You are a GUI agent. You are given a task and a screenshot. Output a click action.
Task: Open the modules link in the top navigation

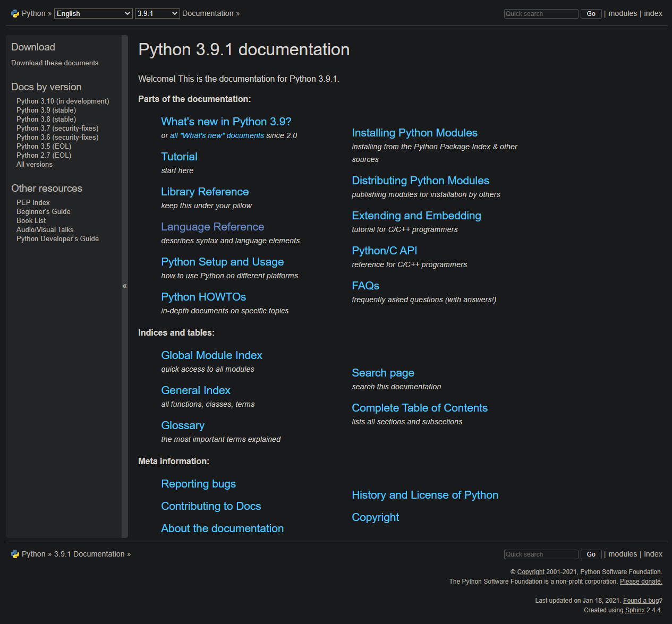click(x=623, y=13)
